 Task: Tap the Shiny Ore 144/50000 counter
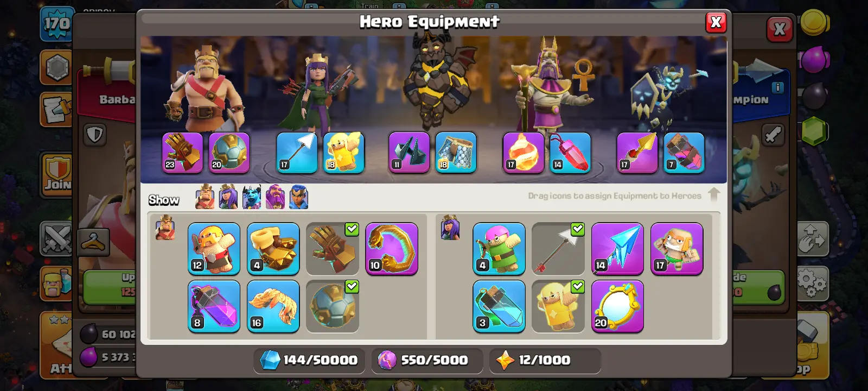(x=309, y=360)
